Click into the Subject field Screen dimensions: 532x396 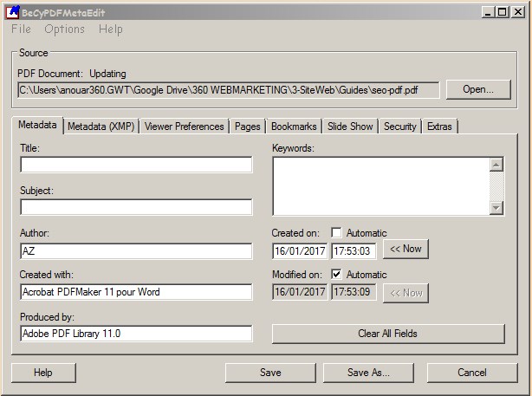tap(136, 207)
